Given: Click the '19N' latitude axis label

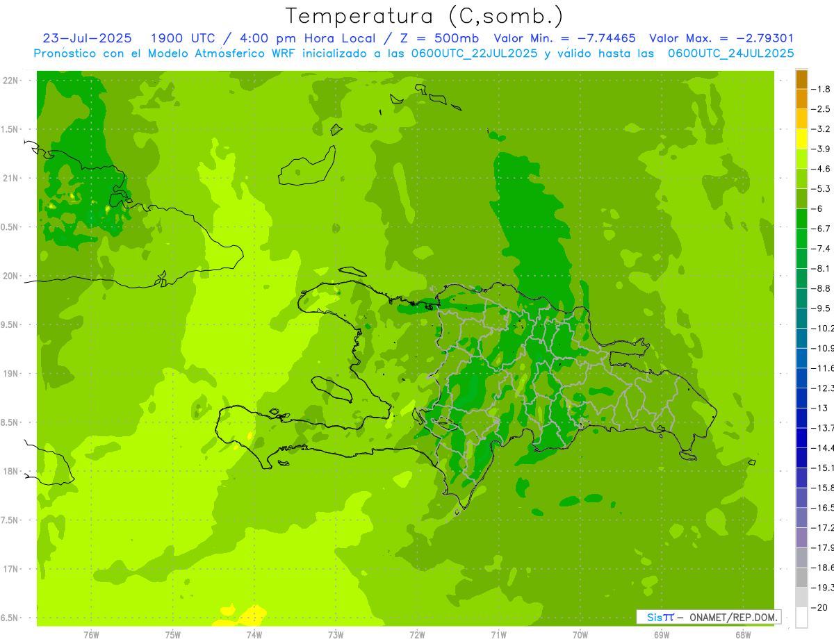Looking at the screenshot, I should pos(11,374).
